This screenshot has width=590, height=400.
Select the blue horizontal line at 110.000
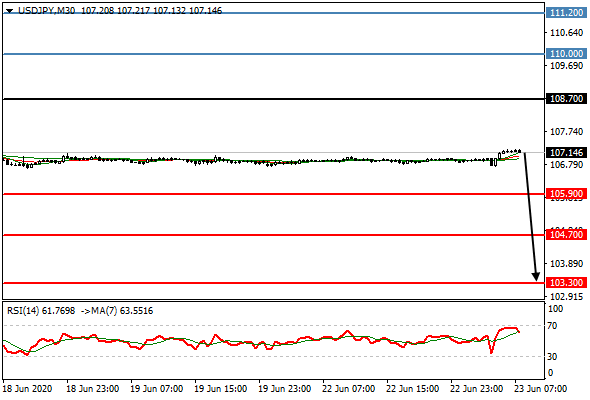tap(274, 54)
